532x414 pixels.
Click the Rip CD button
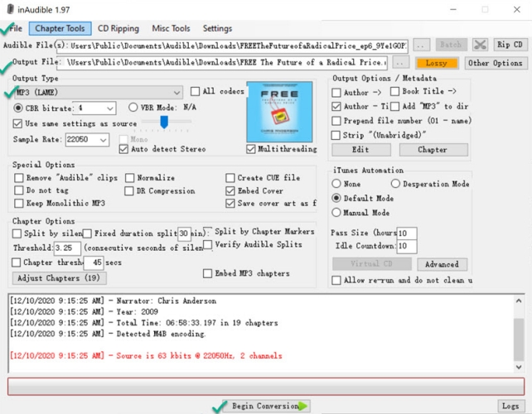[510, 45]
